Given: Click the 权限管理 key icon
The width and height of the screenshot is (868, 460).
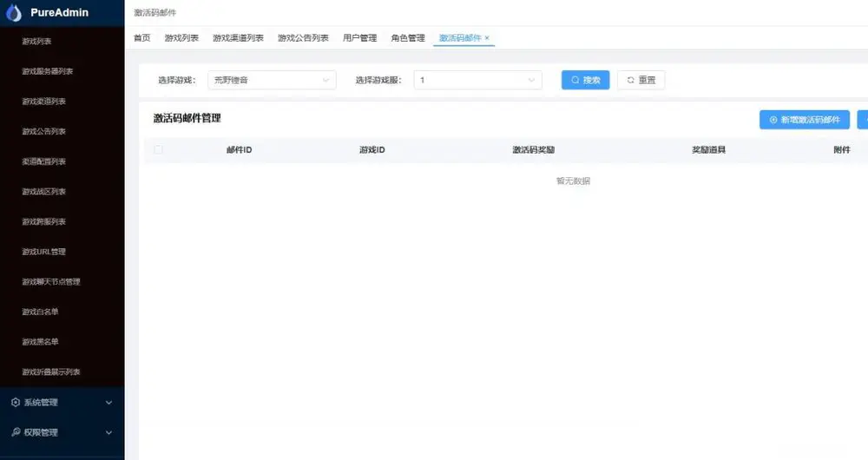Looking at the screenshot, I should (16, 432).
